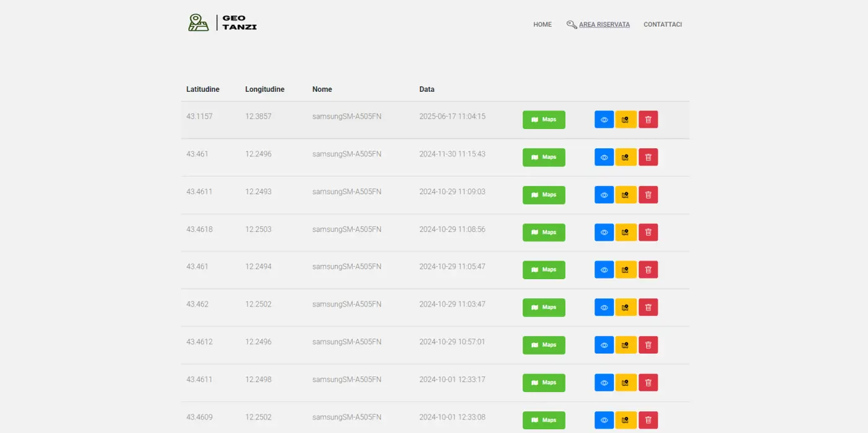Click the Geo Tanzi logo

click(x=222, y=23)
